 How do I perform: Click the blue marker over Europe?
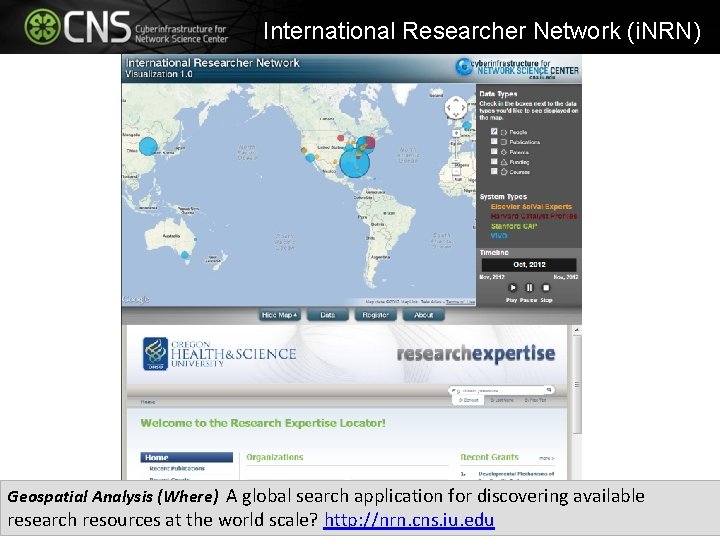coord(467,125)
